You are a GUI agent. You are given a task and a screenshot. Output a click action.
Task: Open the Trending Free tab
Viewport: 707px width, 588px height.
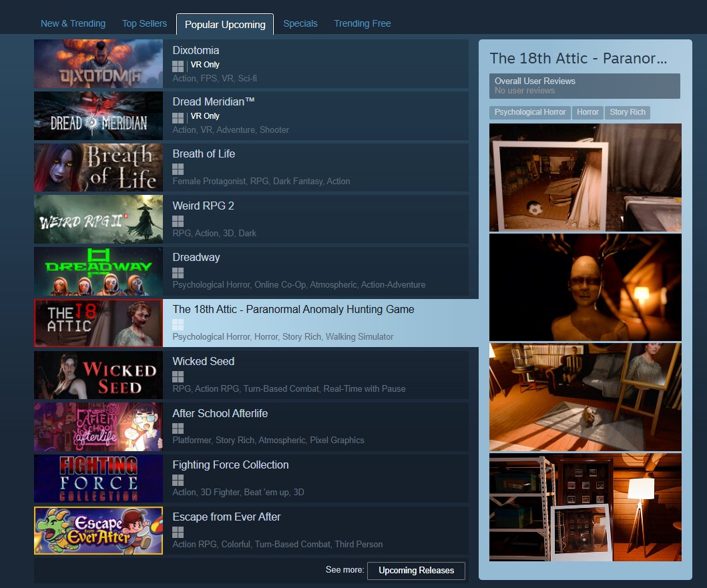tap(362, 23)
